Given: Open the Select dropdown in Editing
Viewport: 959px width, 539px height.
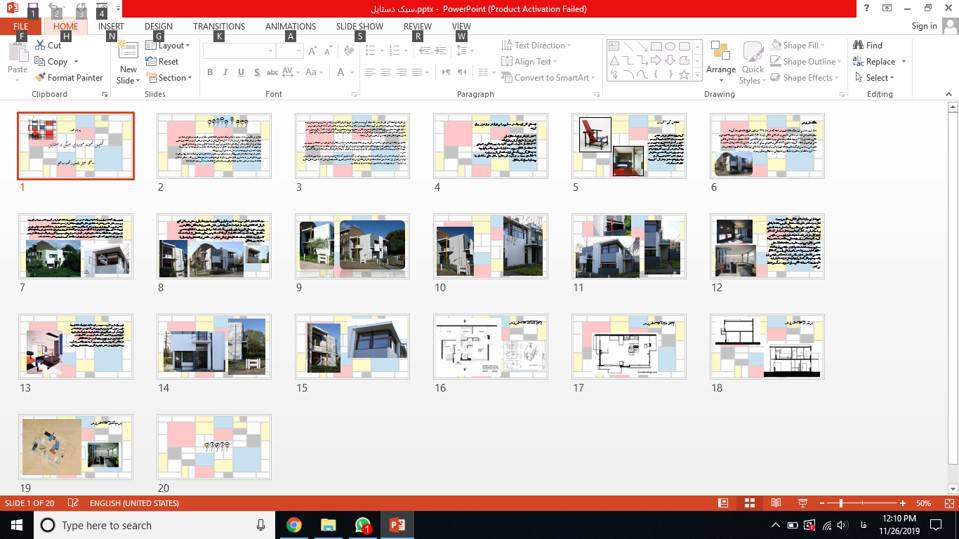Looking at the screenshot, I should click(x=874, y=78).
